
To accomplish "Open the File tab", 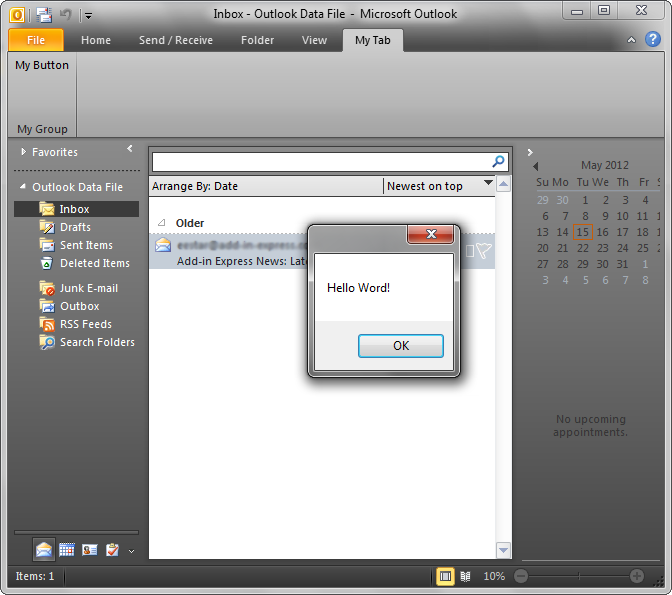I will [36, 40].
